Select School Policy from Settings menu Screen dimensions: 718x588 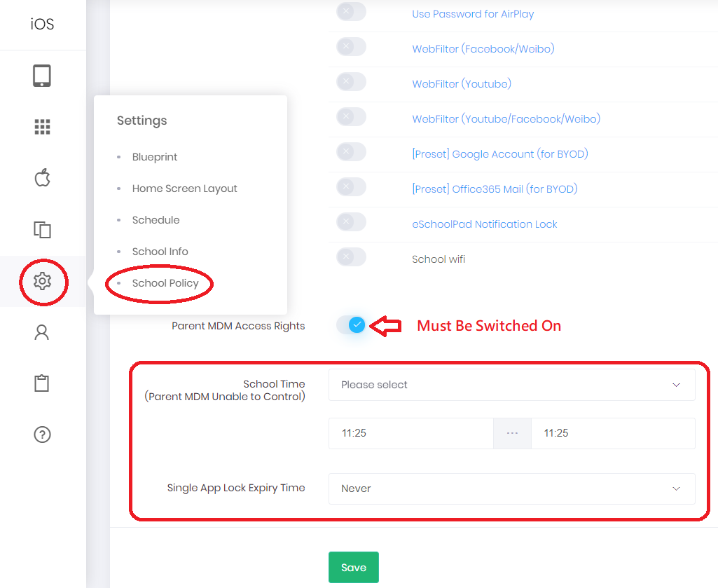coord(165,283)
